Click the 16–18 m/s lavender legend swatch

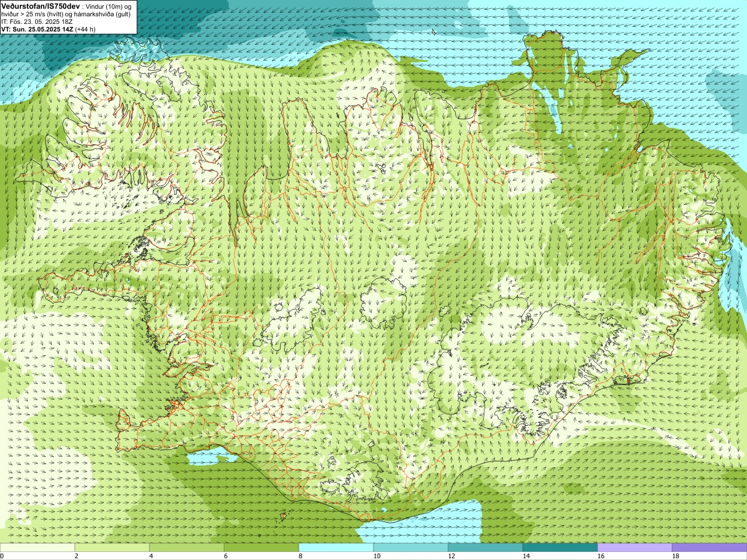pos(635,548)
